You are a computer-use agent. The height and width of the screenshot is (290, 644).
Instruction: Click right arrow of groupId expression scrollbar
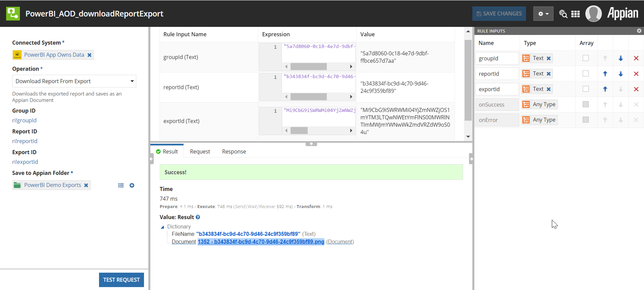(351, 67)
